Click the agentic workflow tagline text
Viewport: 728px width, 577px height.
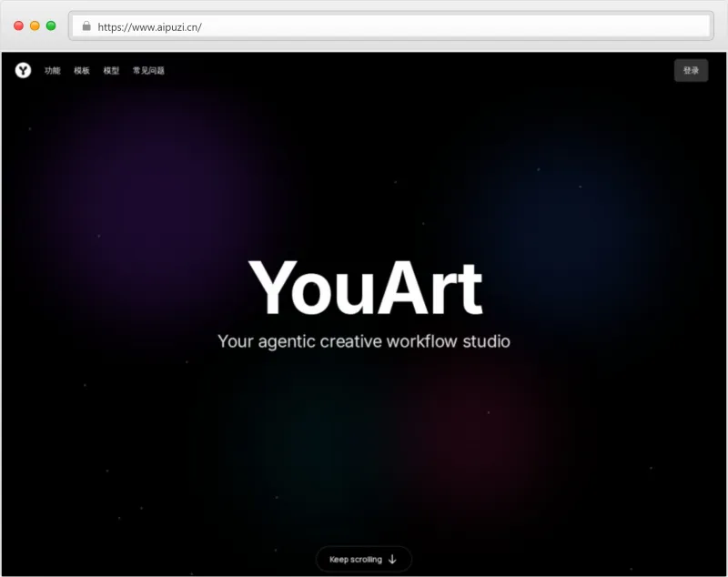point(363,341)
